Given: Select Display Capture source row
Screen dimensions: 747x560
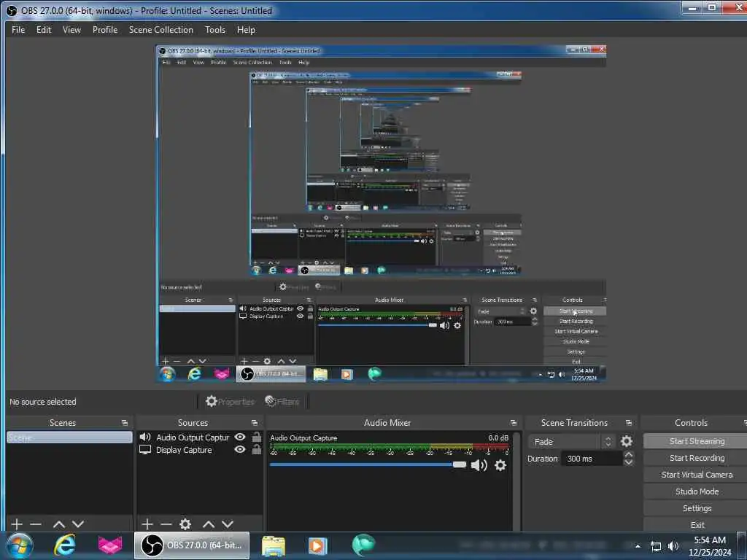Looking at the screenshot, I should [200, 449].
